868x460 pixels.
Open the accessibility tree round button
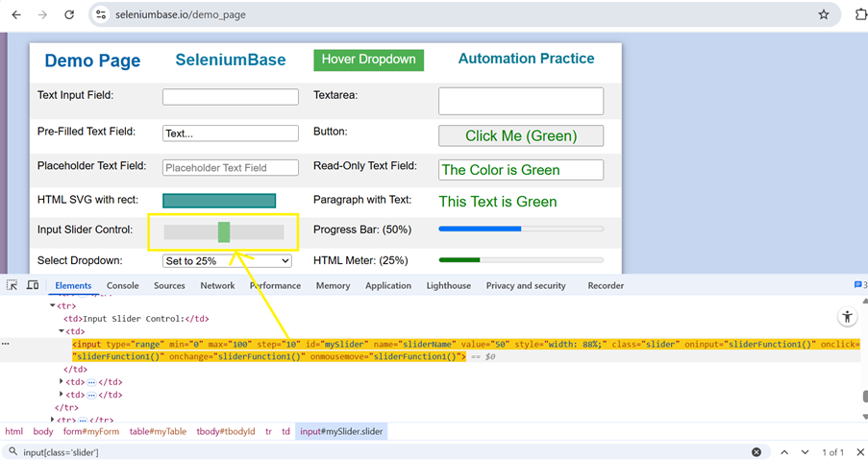pyautogui.click(x=847, y=317)
